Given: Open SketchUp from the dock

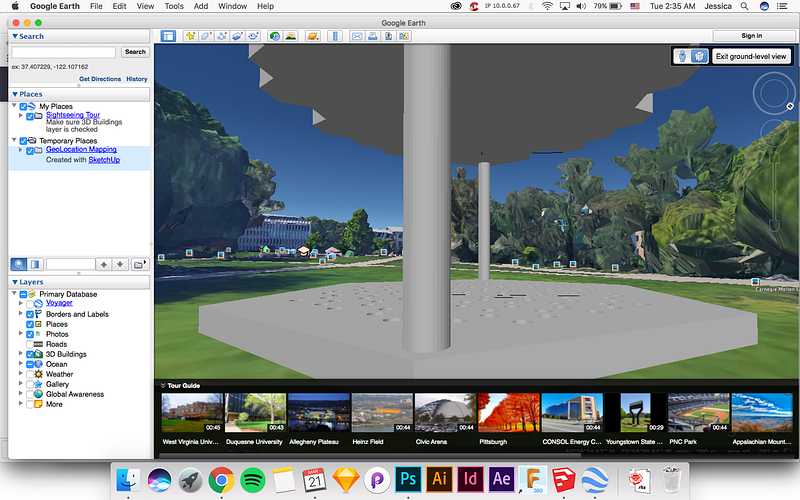Looking at the screenshot, I should (564, 480).
